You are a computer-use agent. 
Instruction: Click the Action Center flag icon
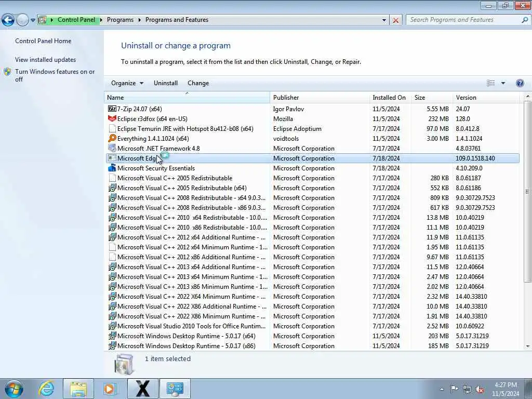(454, 389)
